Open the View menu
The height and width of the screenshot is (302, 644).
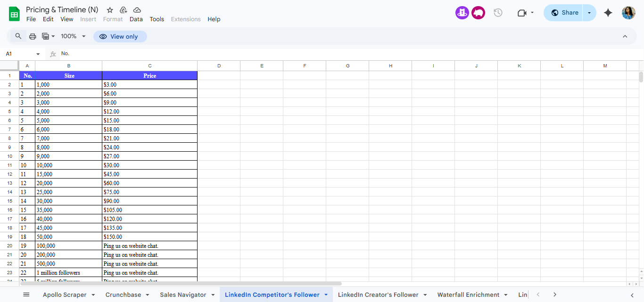pos(67,19)
